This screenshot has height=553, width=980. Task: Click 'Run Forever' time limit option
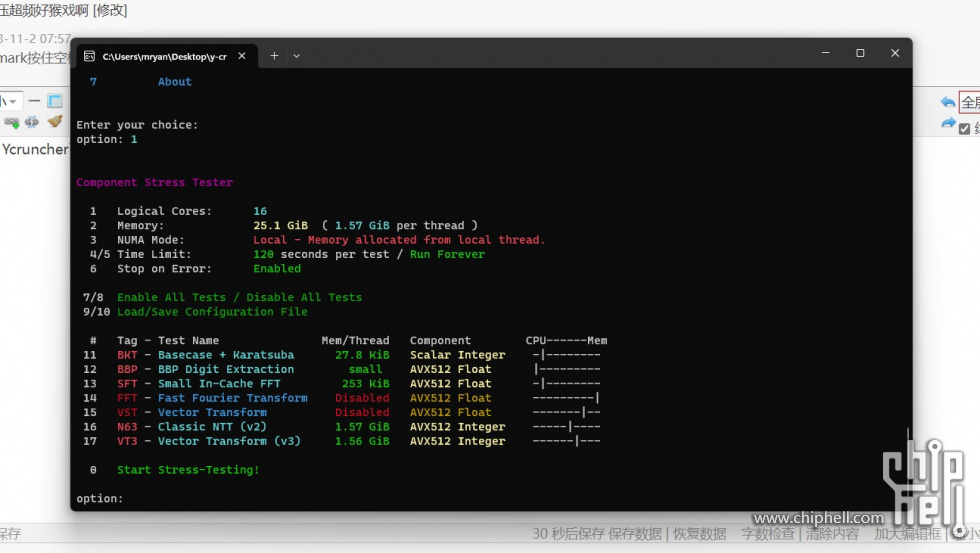(447, 254)
